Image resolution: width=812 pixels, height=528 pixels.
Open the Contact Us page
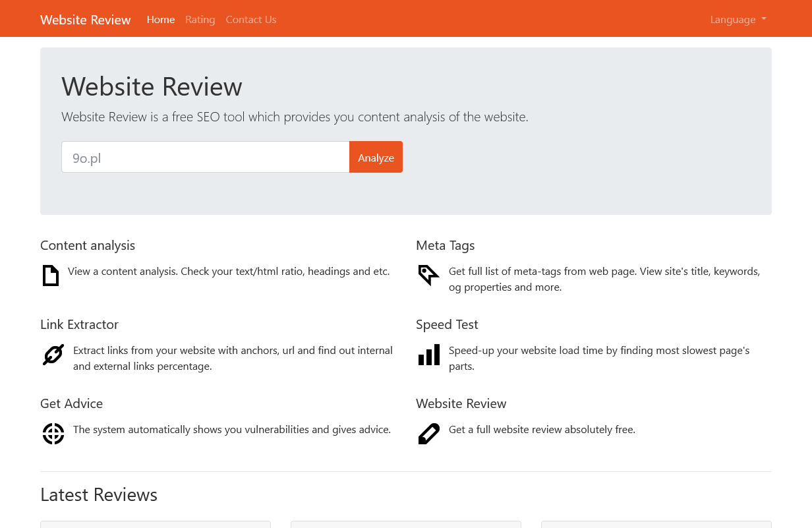(251, 20)
